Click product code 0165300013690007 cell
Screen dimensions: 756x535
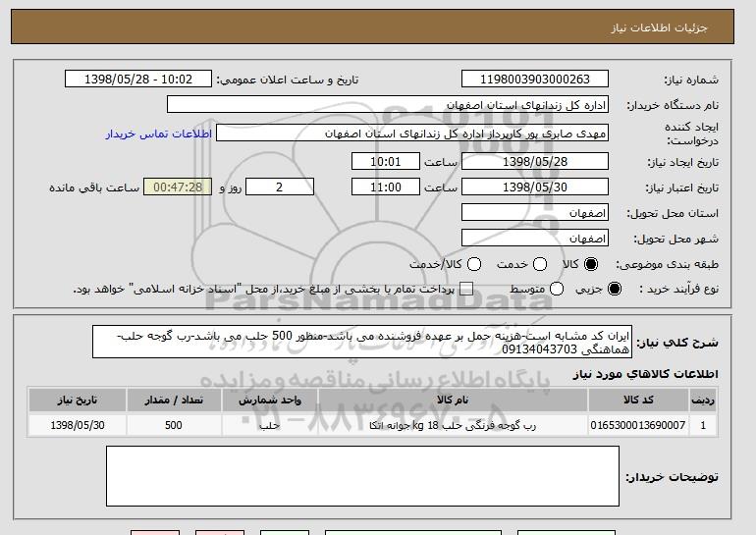(x=638, y=425)
